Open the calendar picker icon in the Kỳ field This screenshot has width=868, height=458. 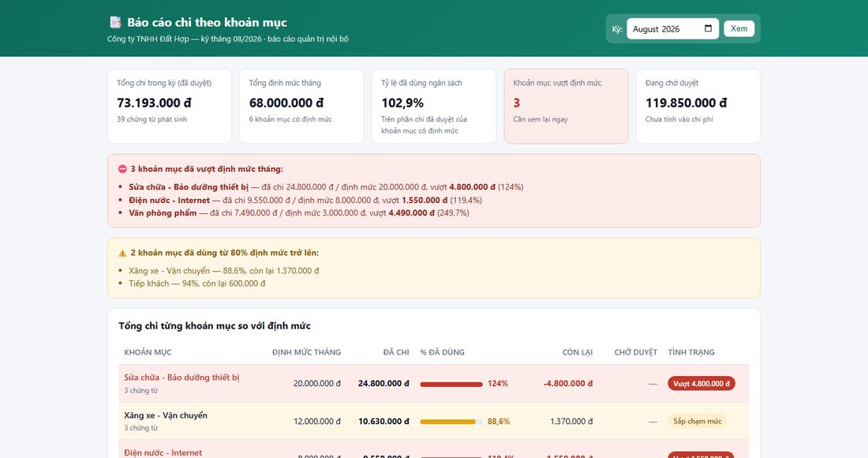(708, 28)
